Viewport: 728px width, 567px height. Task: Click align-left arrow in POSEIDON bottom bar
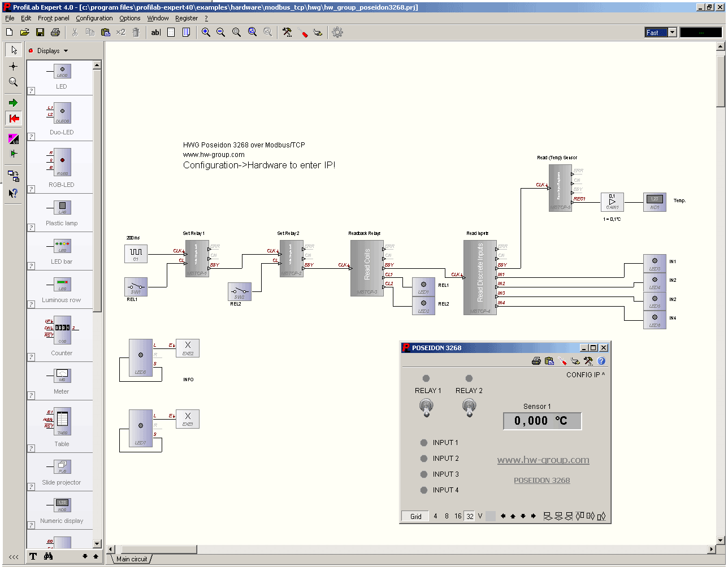[503, 516]
